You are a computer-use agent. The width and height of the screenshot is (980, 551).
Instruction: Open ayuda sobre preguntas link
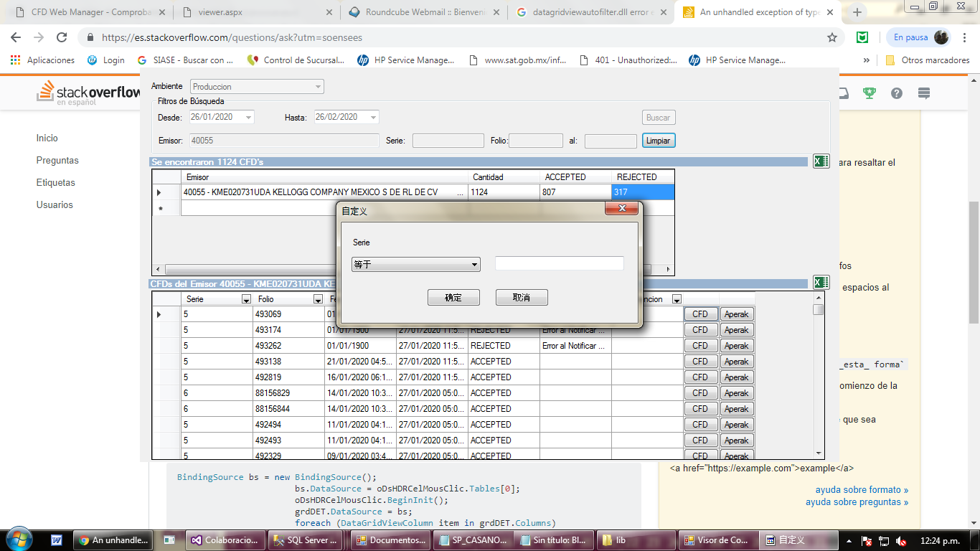tap(857, 502)
